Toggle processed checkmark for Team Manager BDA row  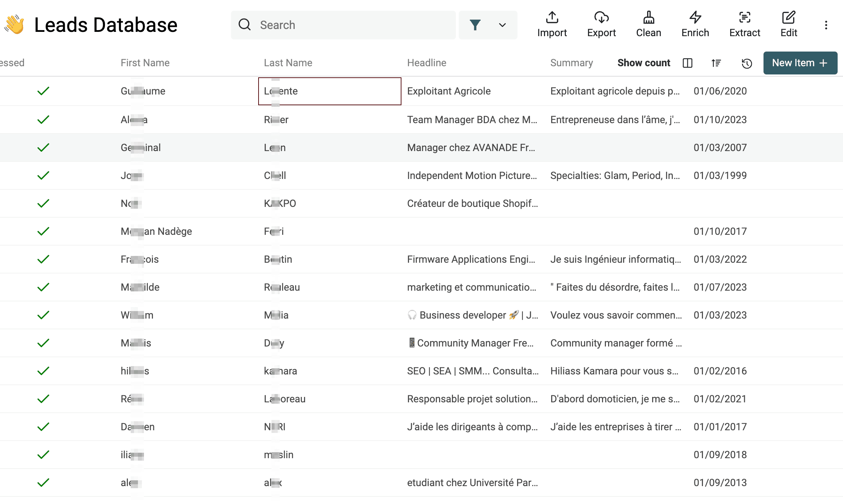43,120
